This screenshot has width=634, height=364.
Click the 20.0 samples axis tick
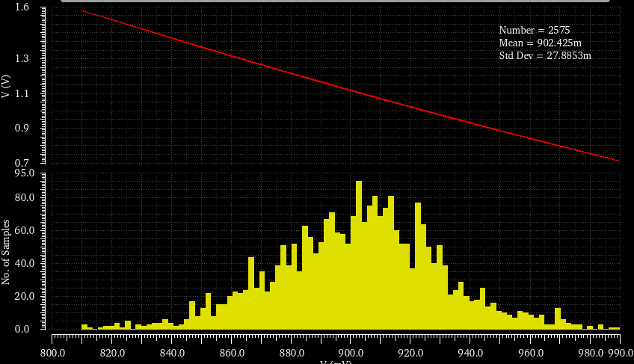click(25, 296)
